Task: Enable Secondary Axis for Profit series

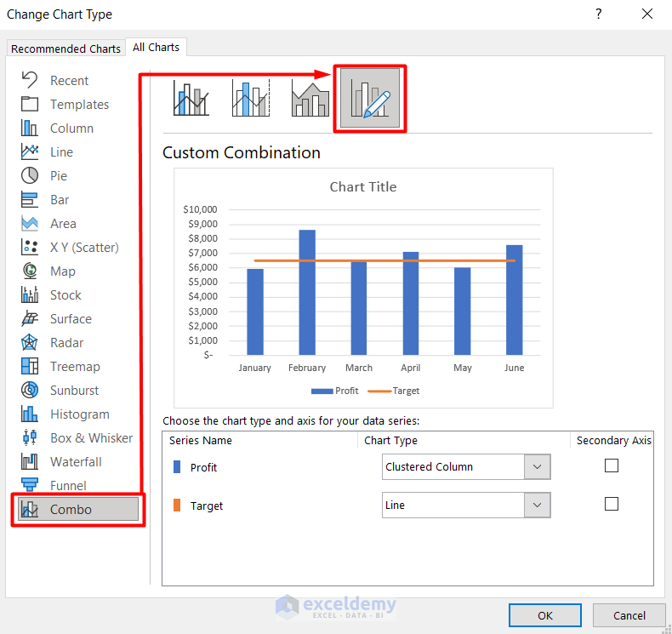Action: (x=611, y=466)
